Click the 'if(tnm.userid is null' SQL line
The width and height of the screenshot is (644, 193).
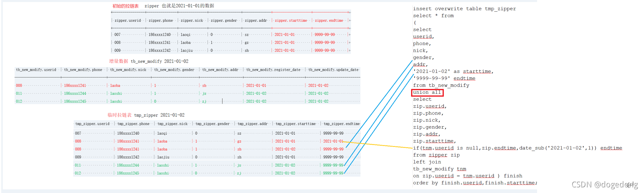tap(518, 148)
